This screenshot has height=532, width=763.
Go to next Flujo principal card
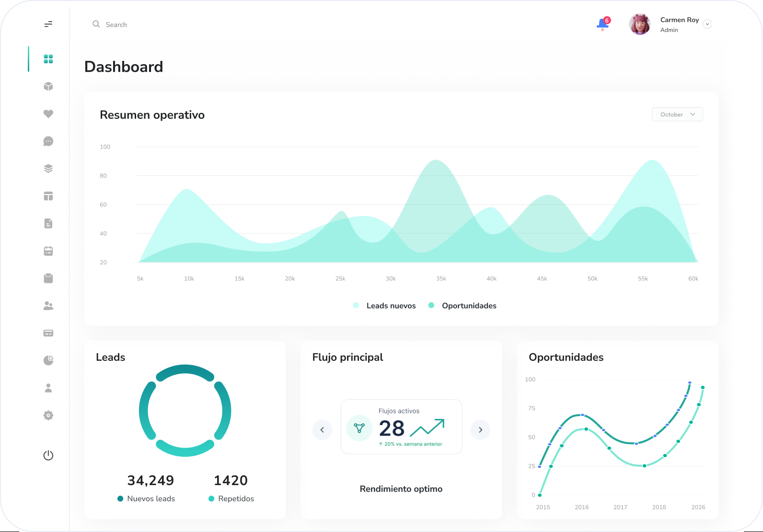click(x=480, y=430)
